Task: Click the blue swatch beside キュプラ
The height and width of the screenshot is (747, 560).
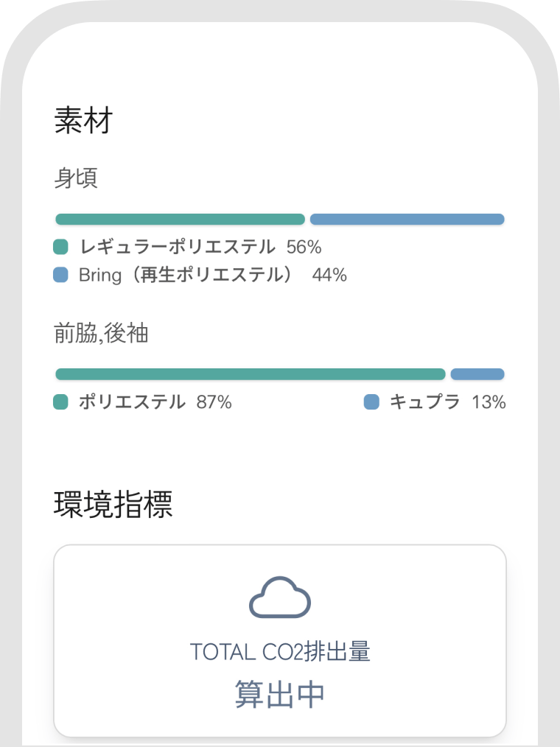Action: (x=371, y=401)
